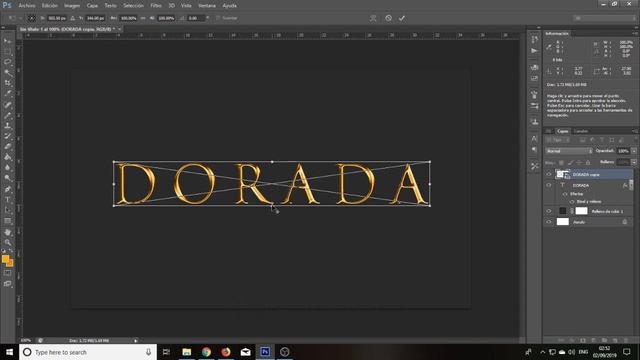Select the Hand tool
The width and height of the screenshot is (640, 360).
(7, 232)
